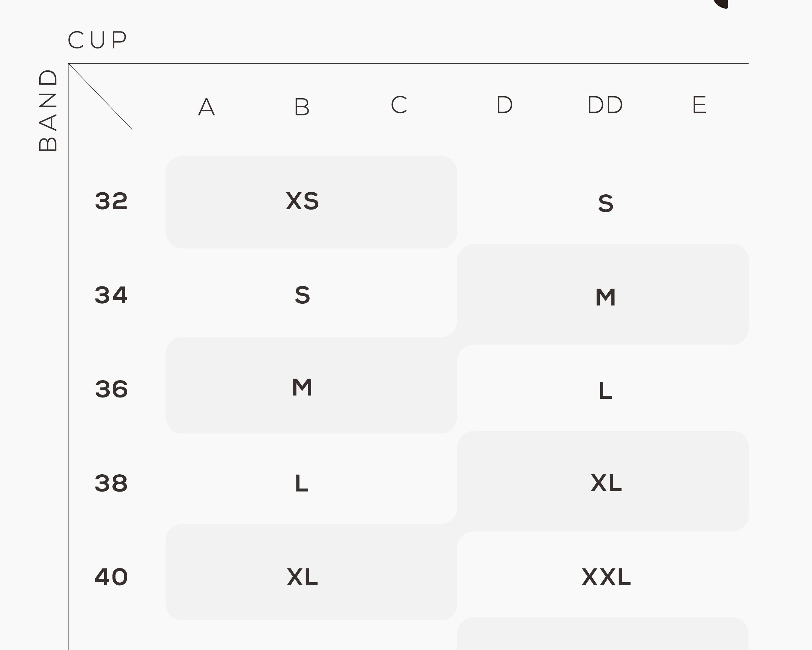Click the XXL size cell
The width and height of the screenshot is (812, 650).
[x=606, y=577]
